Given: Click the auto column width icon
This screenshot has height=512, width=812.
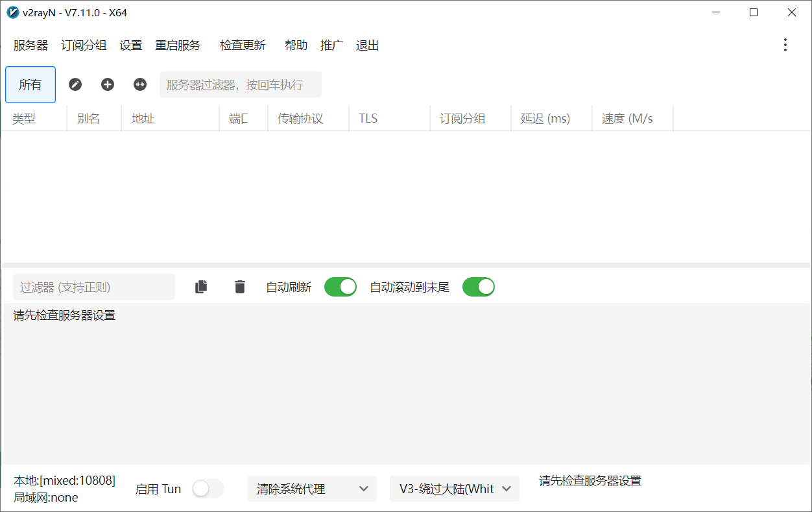Looking at the screenshot, I should tap(140, 84).
